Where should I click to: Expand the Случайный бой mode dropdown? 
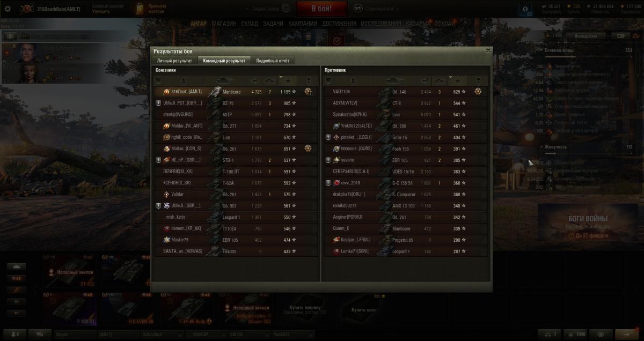click(376, 9)
